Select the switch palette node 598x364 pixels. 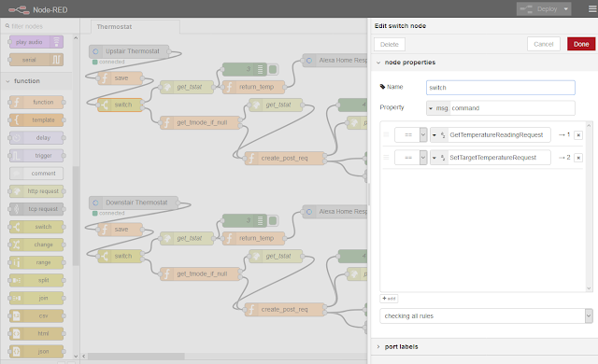click(x=36, y=227)
